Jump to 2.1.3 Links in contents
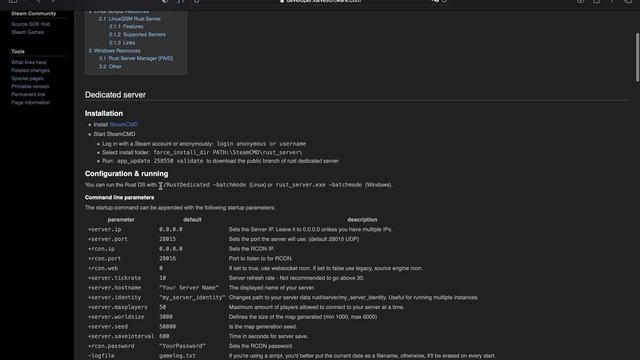640x360 pixels. point(122,42)
